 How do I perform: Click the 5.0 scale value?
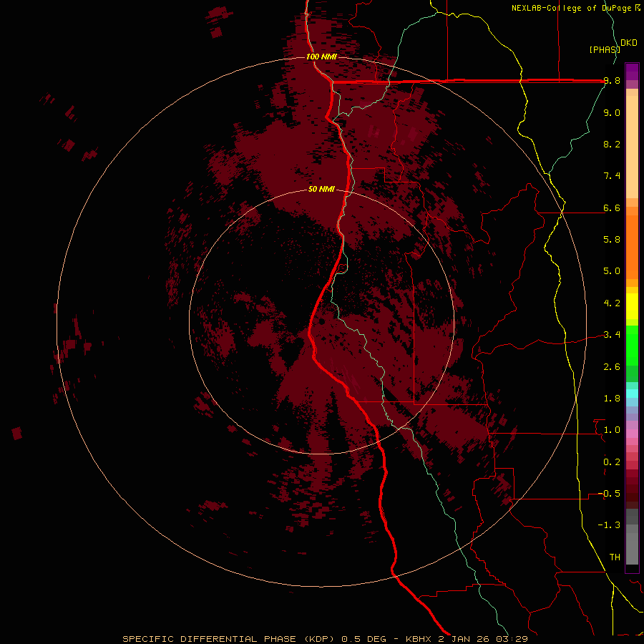pyautogui.click(x=612, y=271)
